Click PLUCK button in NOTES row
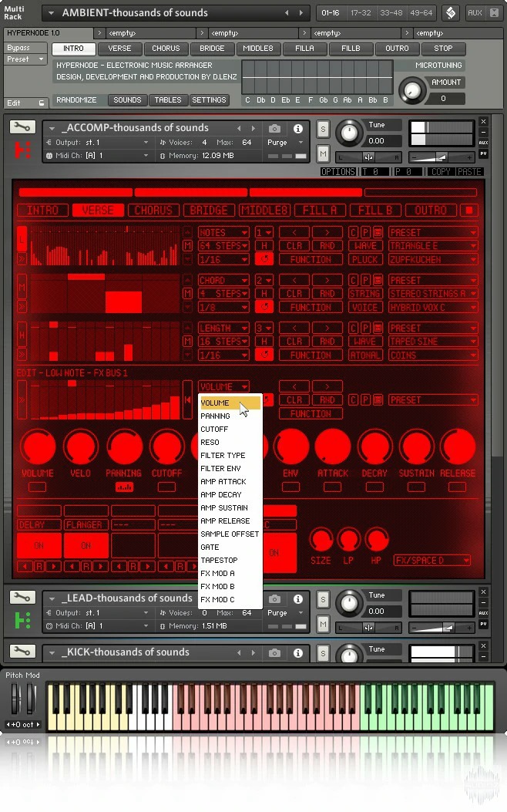 [x=364, y=259]
